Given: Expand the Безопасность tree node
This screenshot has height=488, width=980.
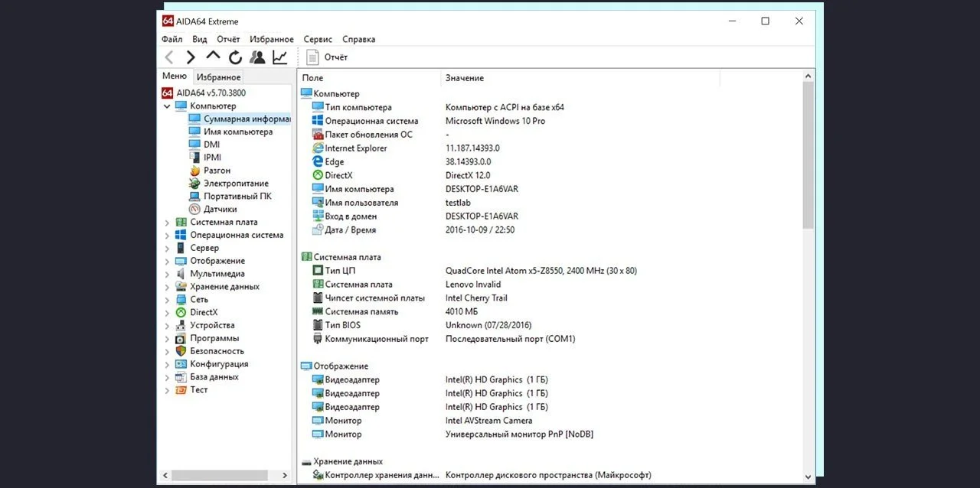Looking at the screenshot, I should [x=167, y=351].
